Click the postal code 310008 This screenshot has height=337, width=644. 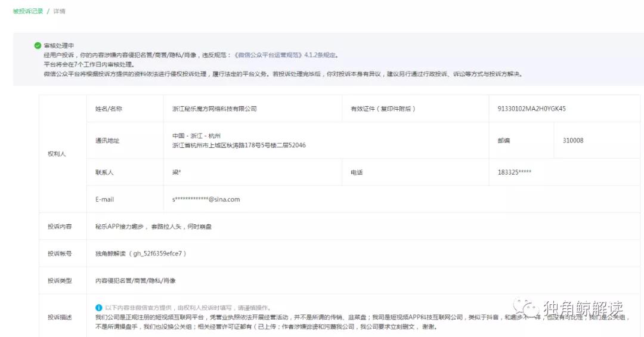click(573, 141)
